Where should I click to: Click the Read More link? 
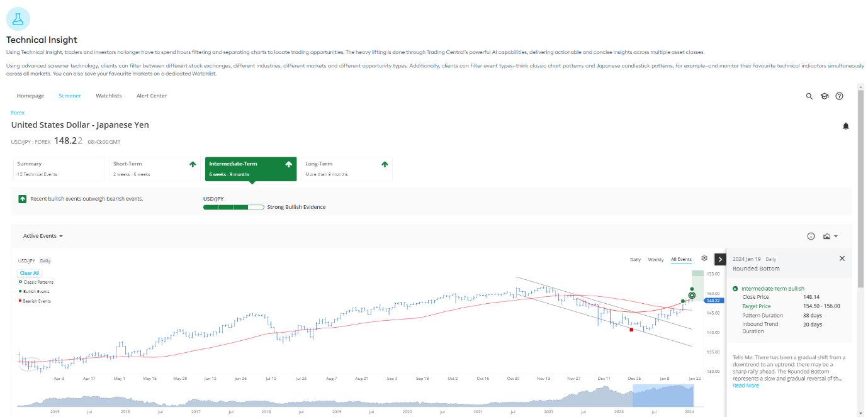745,386
